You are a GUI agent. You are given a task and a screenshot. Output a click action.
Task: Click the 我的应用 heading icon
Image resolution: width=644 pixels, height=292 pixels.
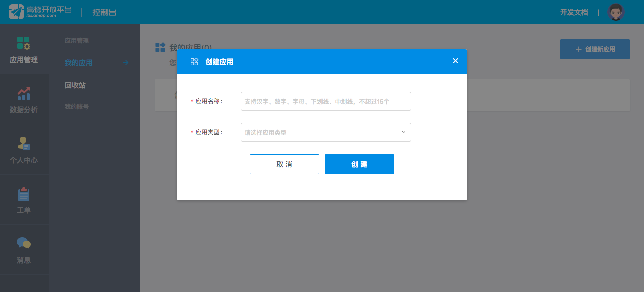tap(160, 47)
